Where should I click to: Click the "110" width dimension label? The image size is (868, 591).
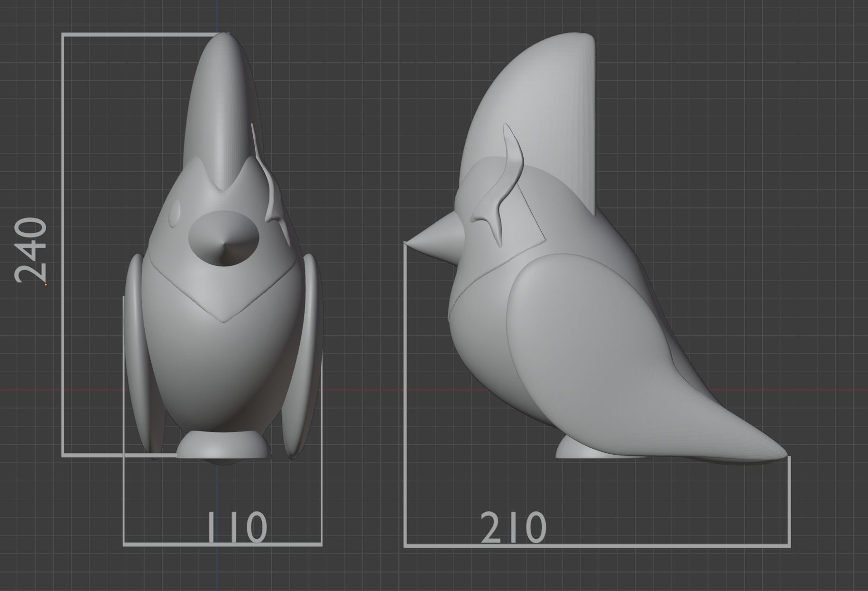click(238, 527)
